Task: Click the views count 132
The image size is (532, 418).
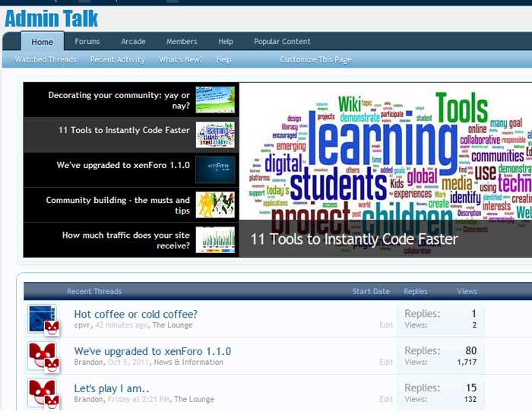Action: [x=470, y=399]
